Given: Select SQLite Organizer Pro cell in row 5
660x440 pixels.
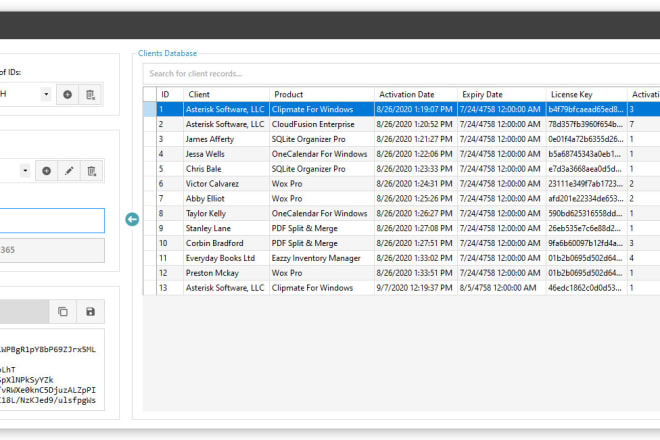Looking at the screenshot, I should coord(322,169).
